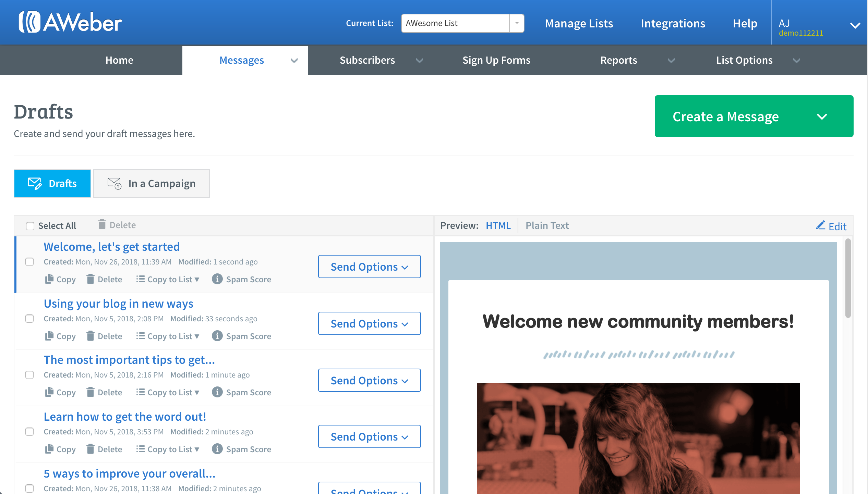Click trash icon for Using your blog draft
The width and height of the screenshot is (868, 494).
(90, 336)
